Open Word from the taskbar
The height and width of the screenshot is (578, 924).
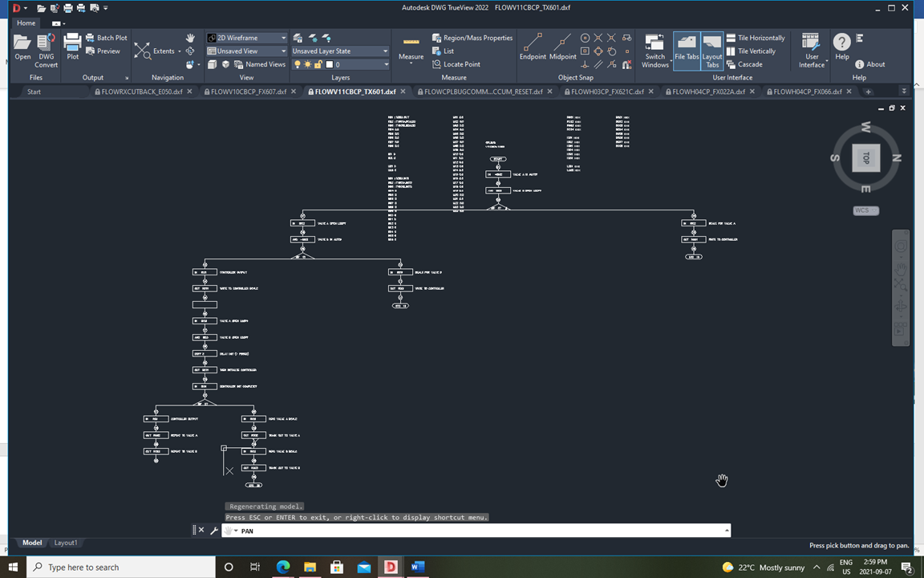click(418, 567)
